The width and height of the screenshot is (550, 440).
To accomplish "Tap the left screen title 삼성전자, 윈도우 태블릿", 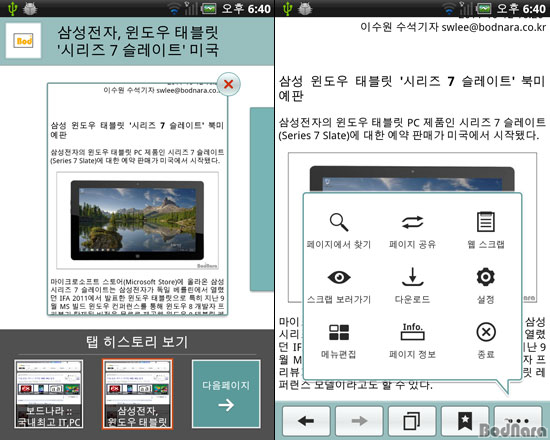I will (x=138, y=41).
